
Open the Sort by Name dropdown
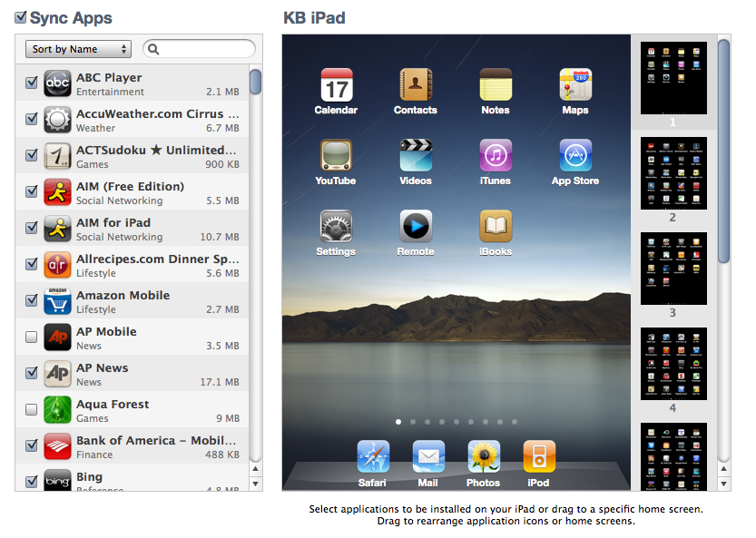point(78,49)
